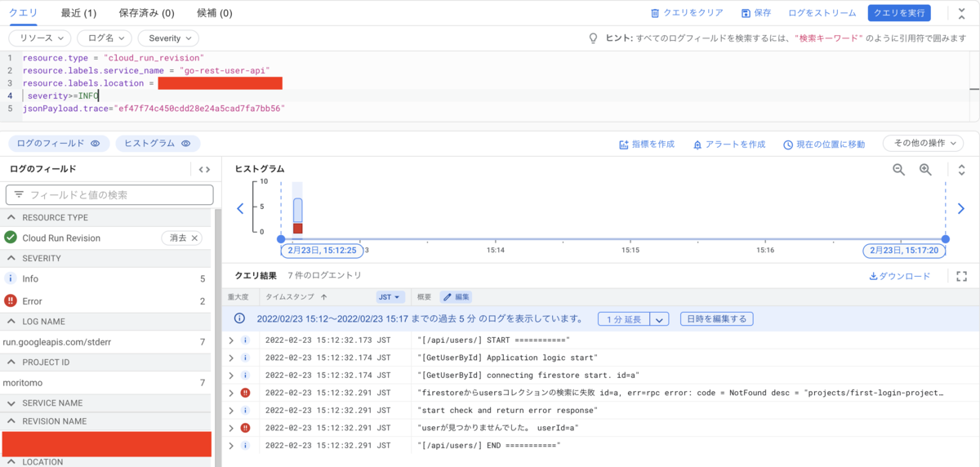980x467 pixels.
Task: Click error icon on firestore検索に失敗 entry
Action: tap(245, 393)
